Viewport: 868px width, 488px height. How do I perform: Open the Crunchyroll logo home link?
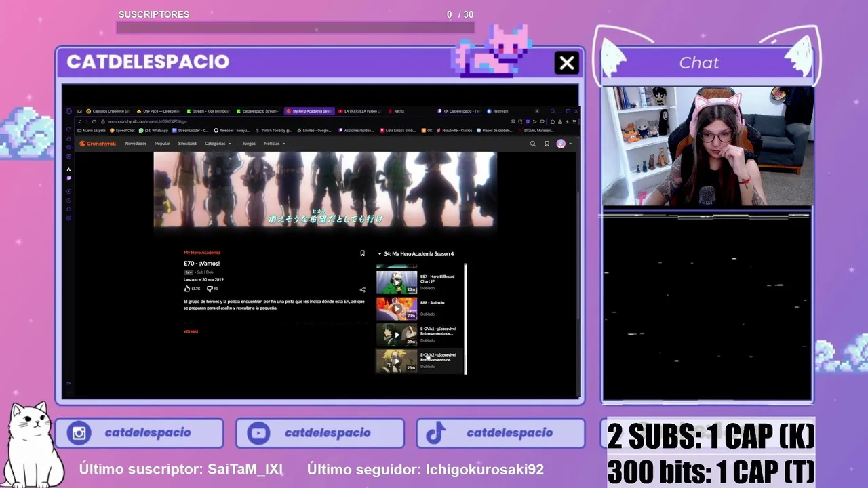point(98,144)
